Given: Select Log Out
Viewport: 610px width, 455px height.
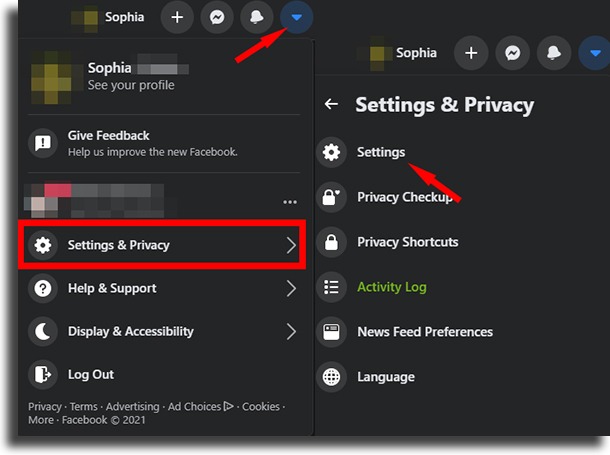Looking at the screenshot, I should (162, 374).
